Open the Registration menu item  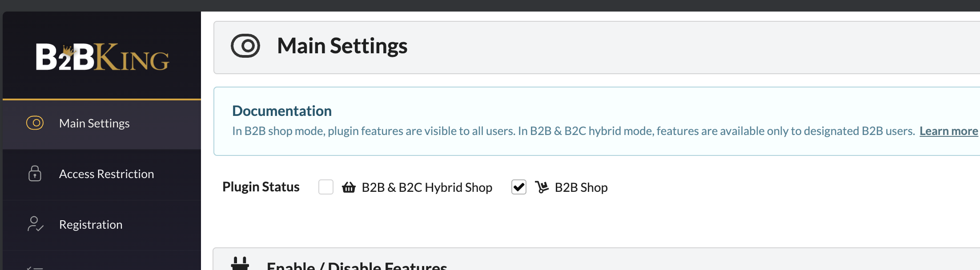point(102,225)
